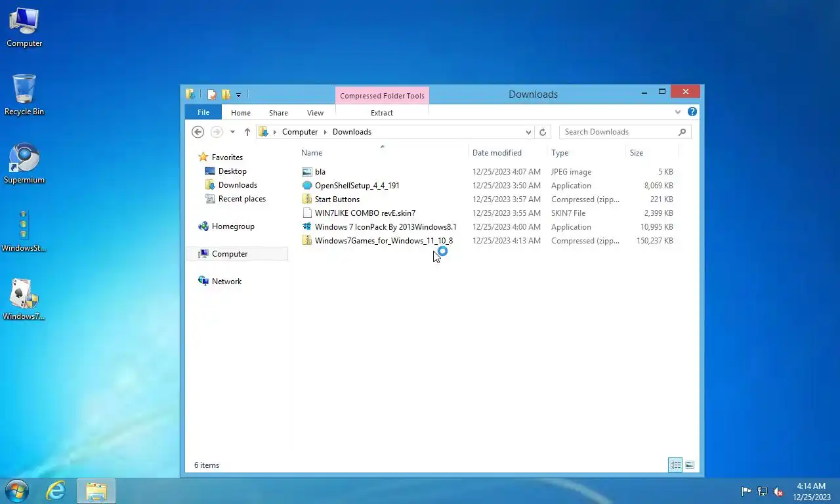Open the Start menu orb

[17, 491]
